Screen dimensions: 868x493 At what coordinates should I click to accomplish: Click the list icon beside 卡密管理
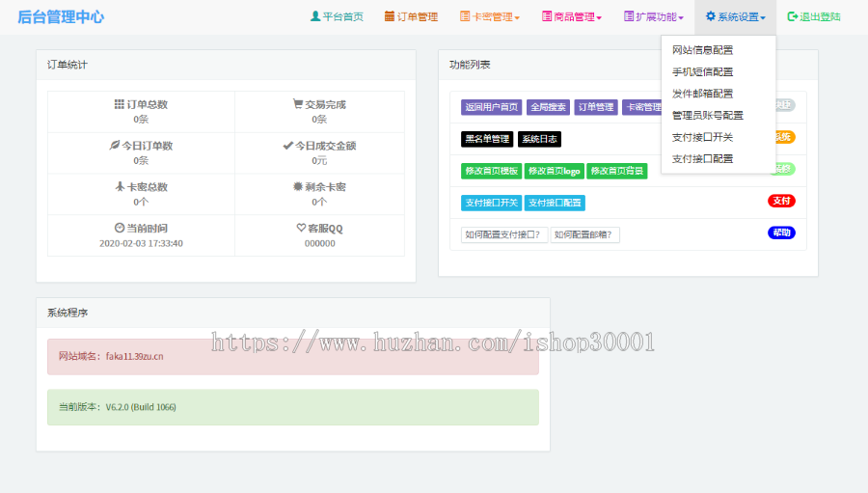pyautogui.click(x=465, y=16)
